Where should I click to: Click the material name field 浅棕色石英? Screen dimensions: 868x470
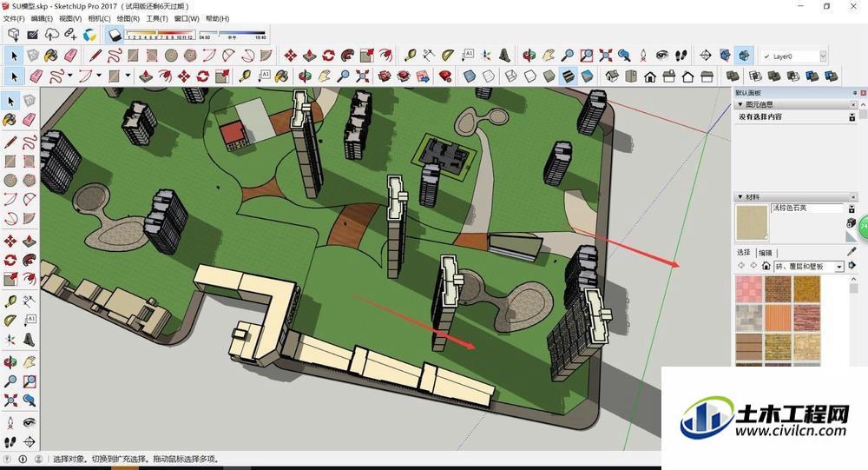[806, 208]
